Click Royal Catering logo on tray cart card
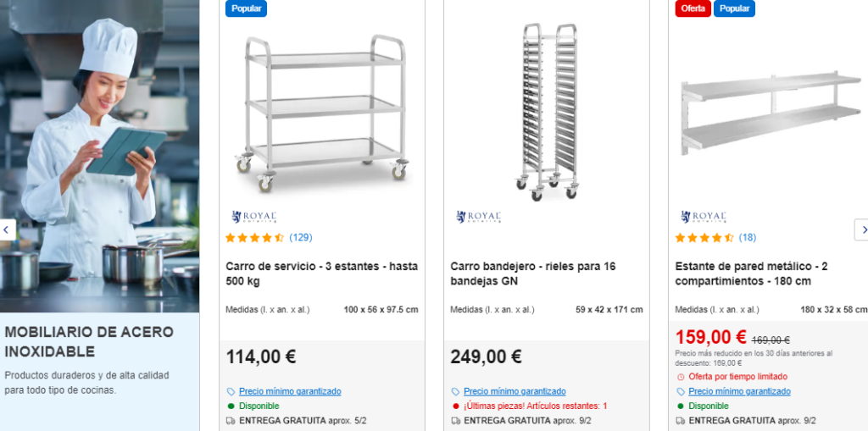The height and width of the screenshot is (431, 868). [x=479, y=217]
